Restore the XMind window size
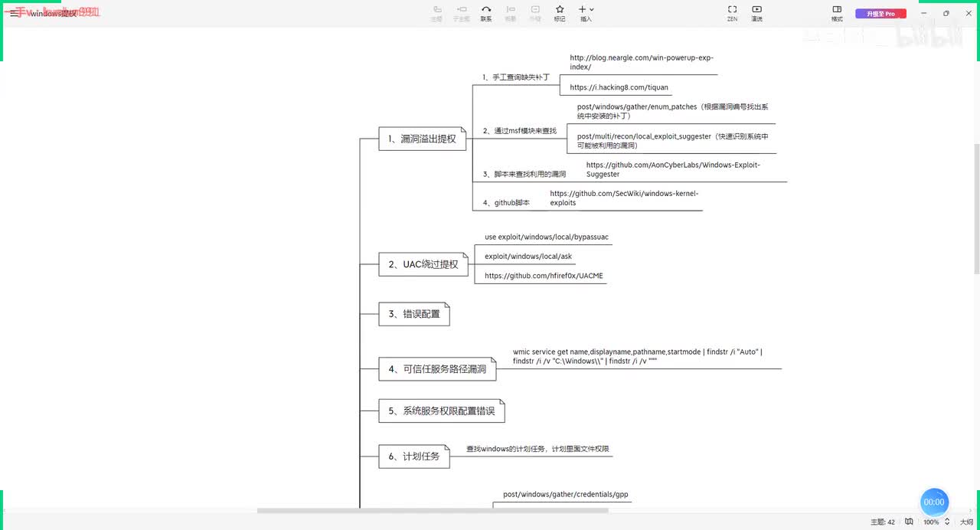The image size is (980, 530). pyautogui.click(x=946, y=13)
